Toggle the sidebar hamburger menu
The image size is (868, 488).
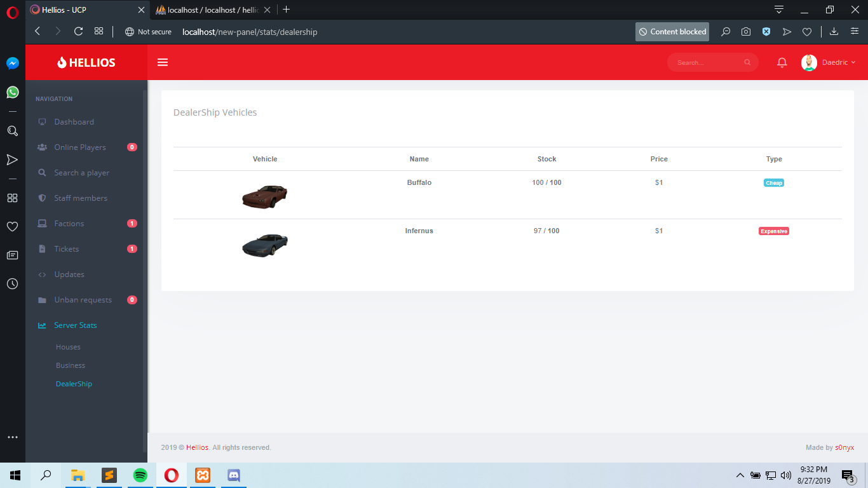(x=163, y=62)
